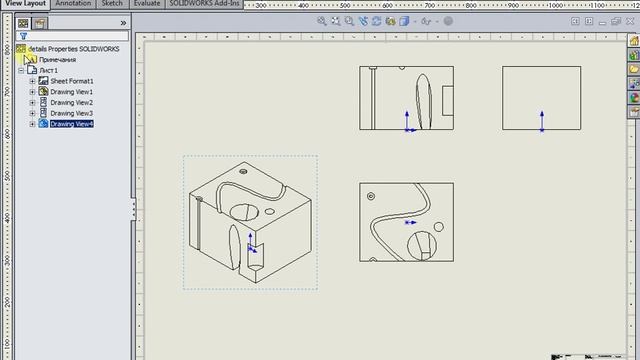Click the Previous View magnifier icon
Viewport: 640px width, 360px height.
349,21
